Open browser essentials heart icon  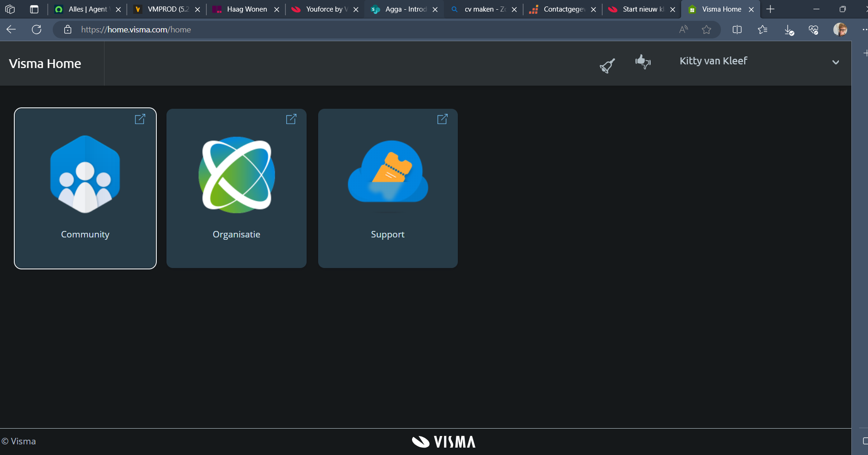coord(813,30)
